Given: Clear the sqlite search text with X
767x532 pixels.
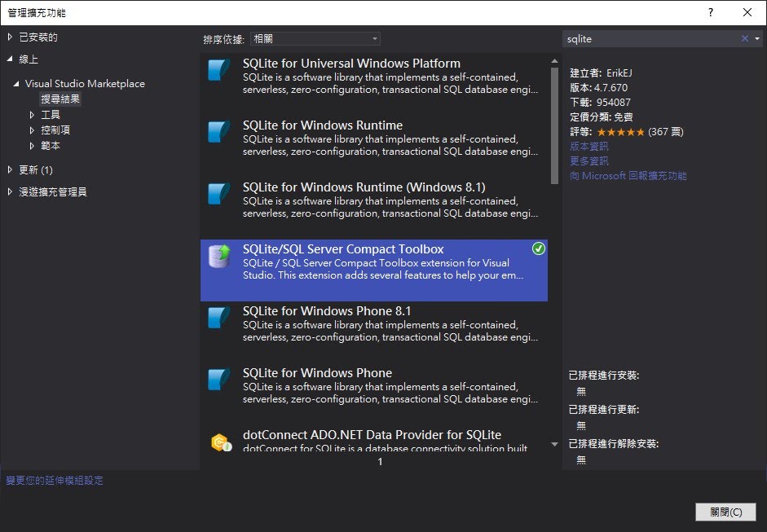Looking at the screenshot, I should [744, 38].
